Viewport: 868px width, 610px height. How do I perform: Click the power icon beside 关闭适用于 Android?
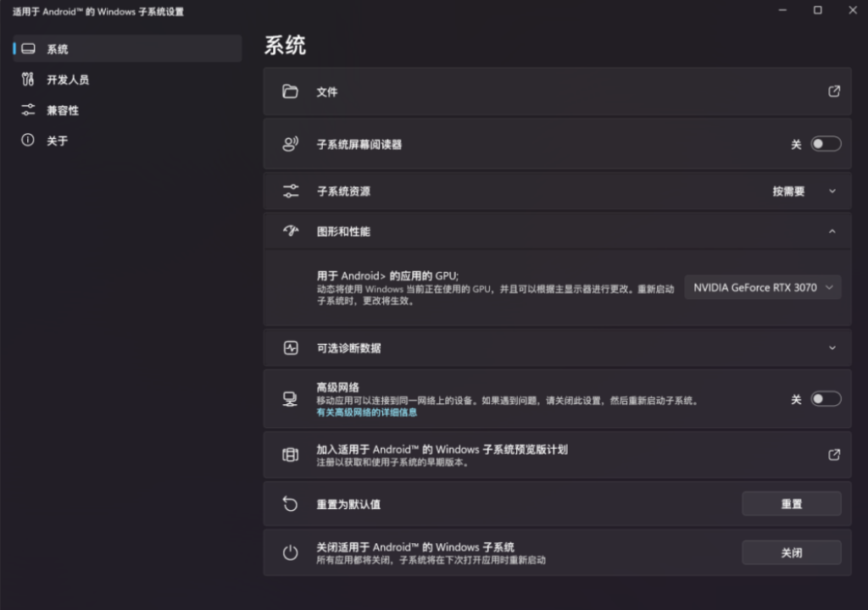pyautogui.click(x=290, y=552)
